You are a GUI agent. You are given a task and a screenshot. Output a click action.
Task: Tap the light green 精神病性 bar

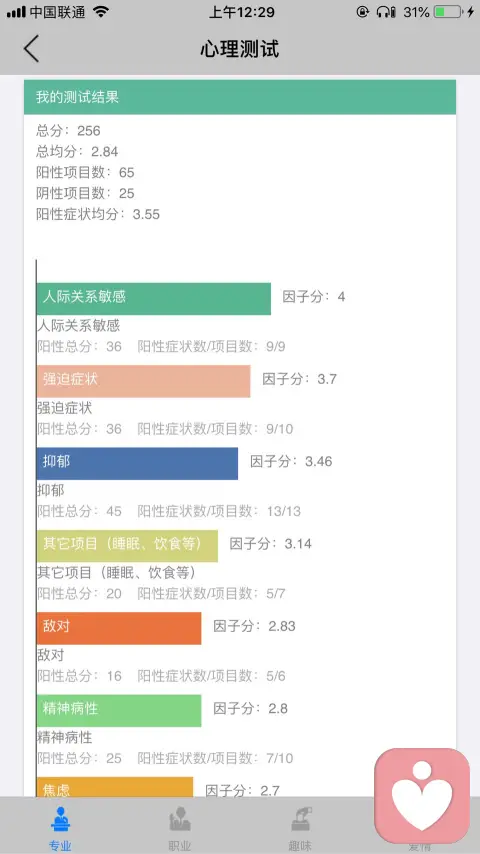pos(119,710)
